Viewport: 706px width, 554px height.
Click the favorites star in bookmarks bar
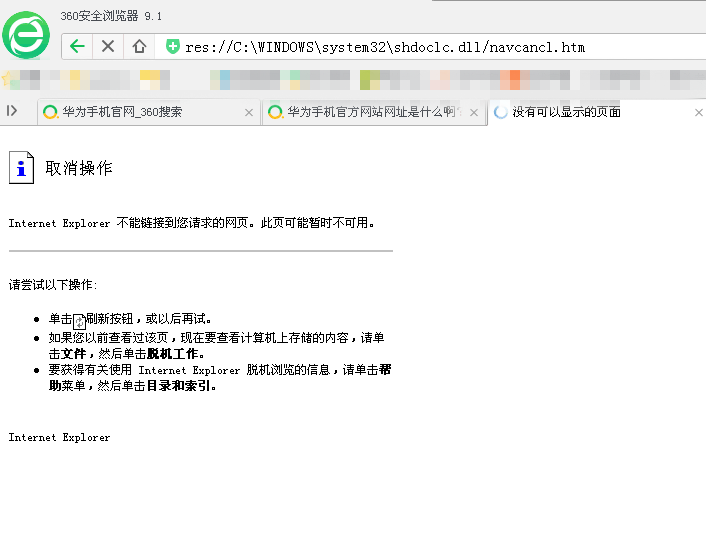click(x=6, y=78)
